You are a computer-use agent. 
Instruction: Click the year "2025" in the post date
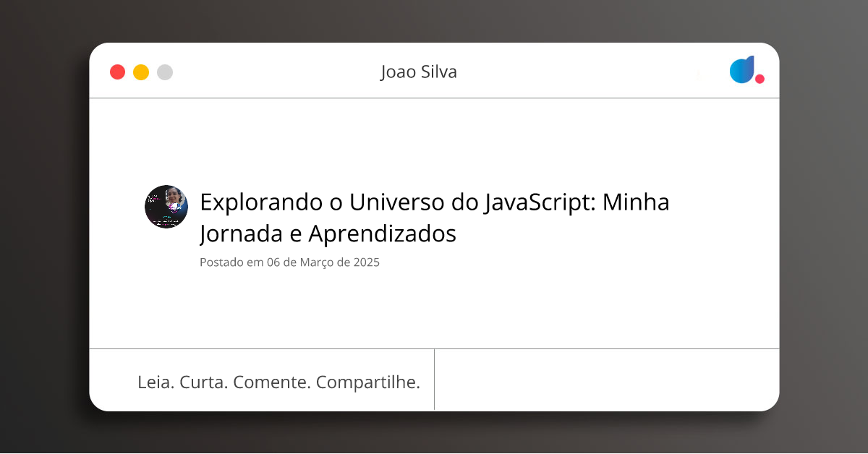(367, 262)
